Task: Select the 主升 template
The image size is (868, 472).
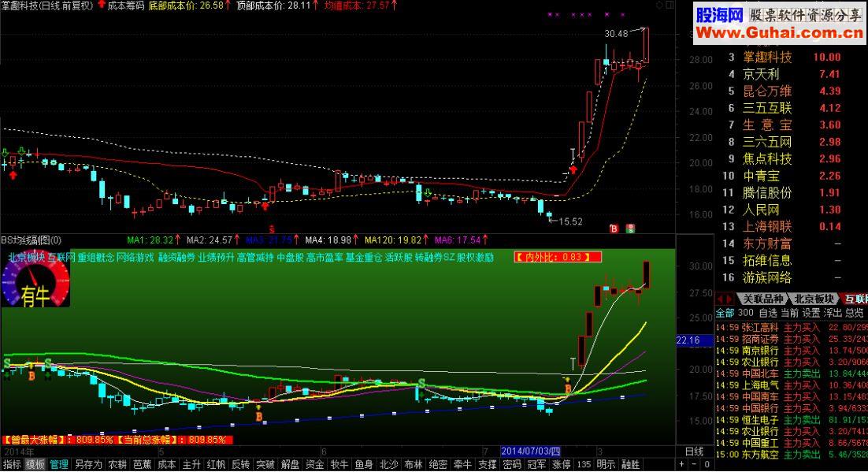Action: click(x=191, y=464)
